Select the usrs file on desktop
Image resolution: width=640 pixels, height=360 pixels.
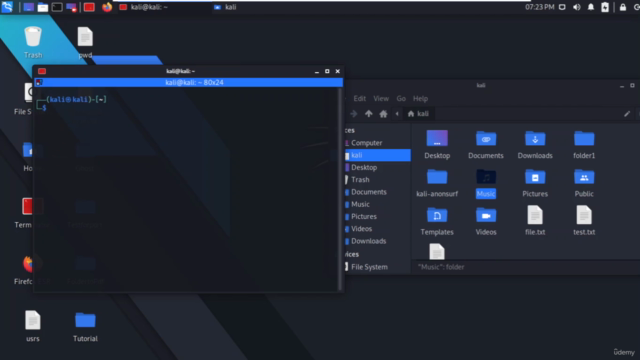pos(33,326)
